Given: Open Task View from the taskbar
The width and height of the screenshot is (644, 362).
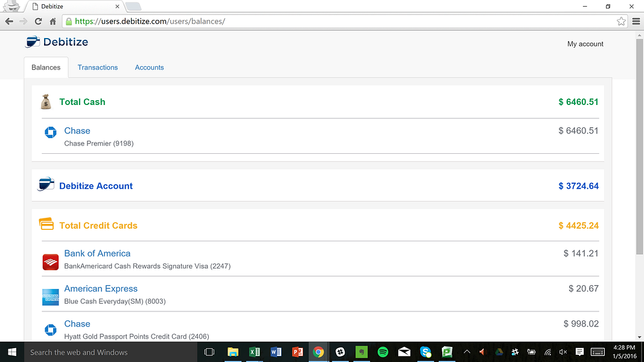Looking at the screenshot, I should point(209,352).
